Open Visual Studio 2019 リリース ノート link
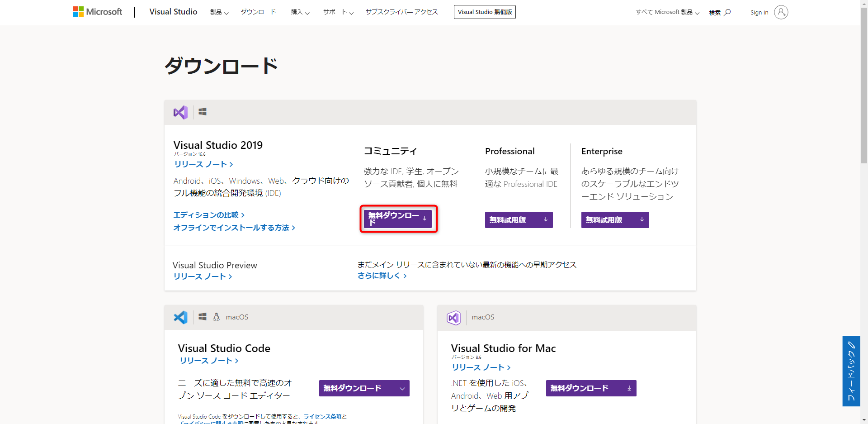 [x=203, y=164]
